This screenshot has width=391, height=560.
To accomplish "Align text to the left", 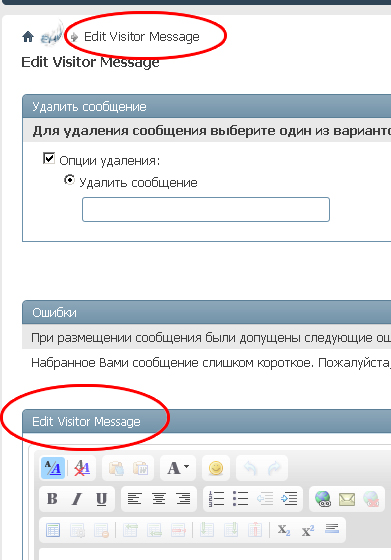I will [134, 499].
